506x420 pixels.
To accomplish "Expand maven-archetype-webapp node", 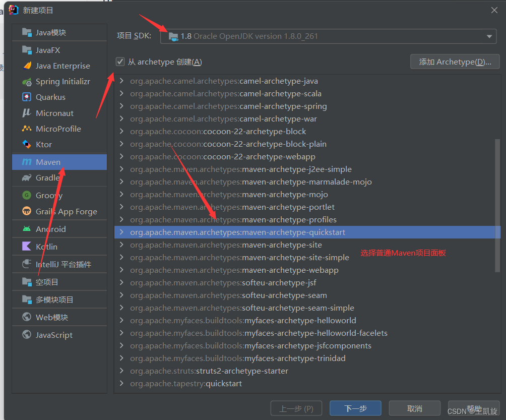I will [121, 270].
